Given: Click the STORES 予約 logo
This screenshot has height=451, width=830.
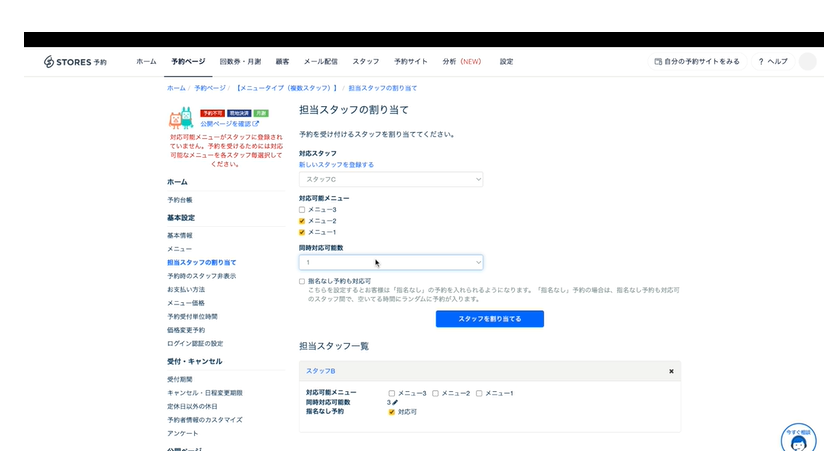Looking at the screenshot, I should coord(75,61).
